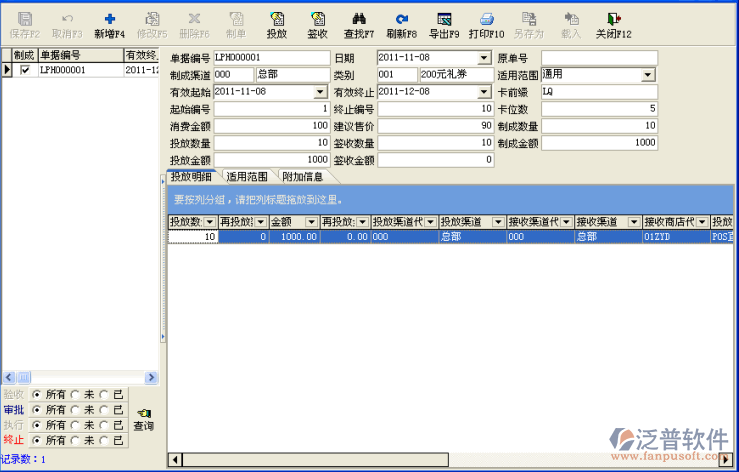Expand the 适用范围 combo box
Viewport: 739px width, 472px height.
(x=648, y=75)
